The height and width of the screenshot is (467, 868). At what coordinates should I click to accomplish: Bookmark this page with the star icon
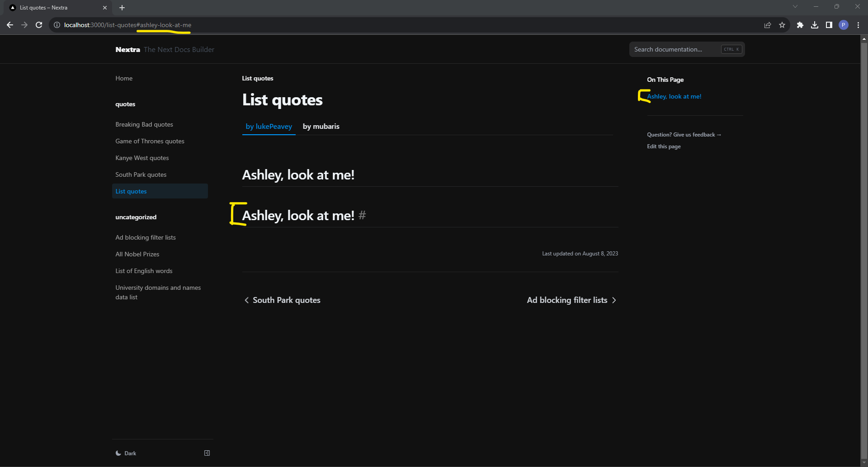pos(783,25)
